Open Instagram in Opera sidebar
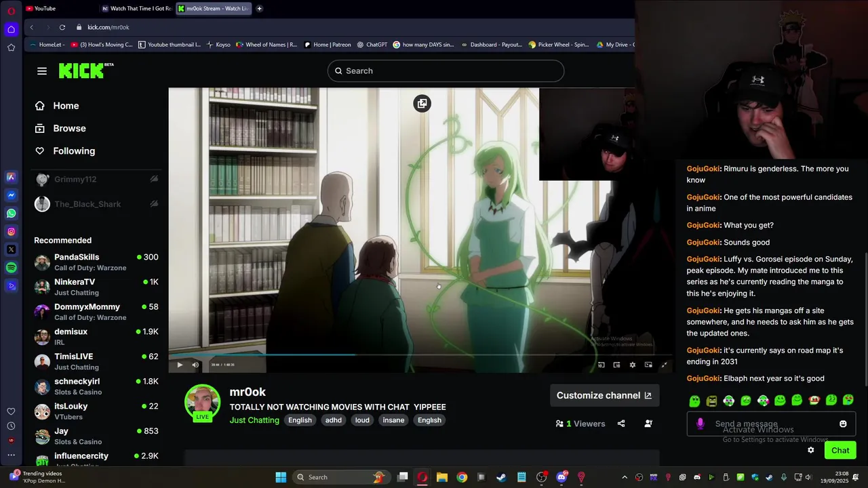This screenshot has height=488, width=868. click(12, 232)
